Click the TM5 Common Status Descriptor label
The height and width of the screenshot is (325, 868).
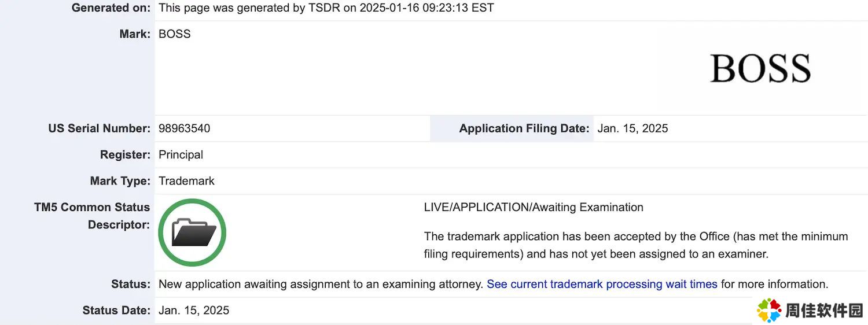pyautogui.click(x=92, y=216)
